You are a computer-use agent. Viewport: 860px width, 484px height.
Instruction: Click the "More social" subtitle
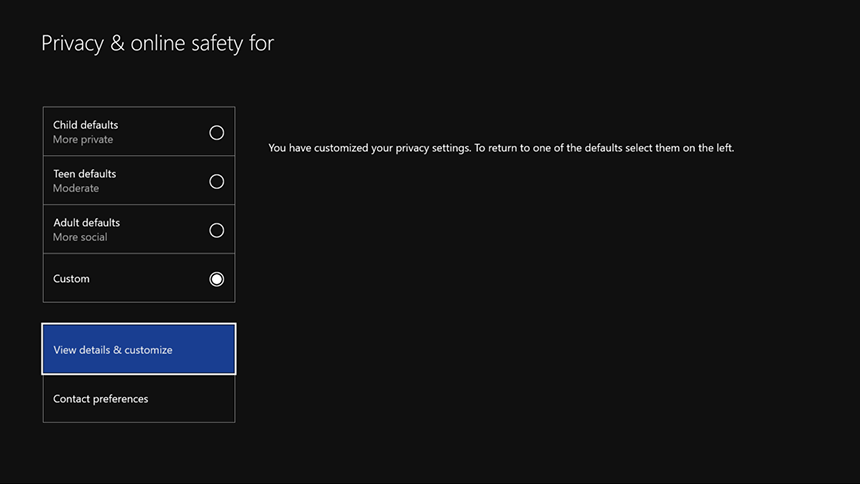pos(80,238)
